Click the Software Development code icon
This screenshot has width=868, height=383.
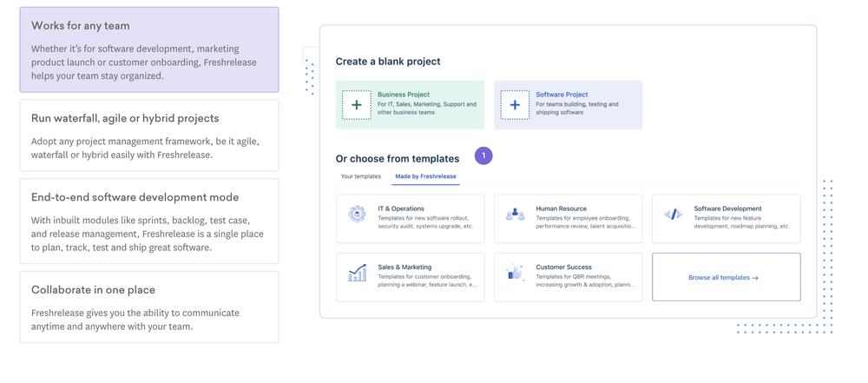tap(674, 214)
